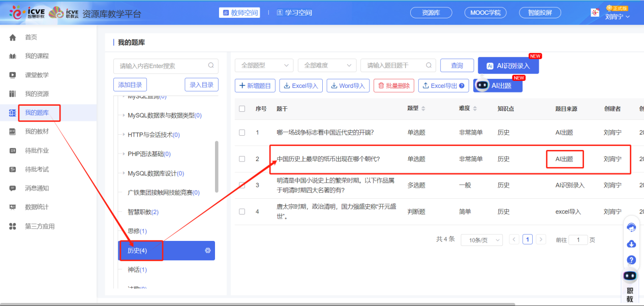Open the MOOC学院 section
The height and width of the screenshot is (306, 644).
[485, 12]
